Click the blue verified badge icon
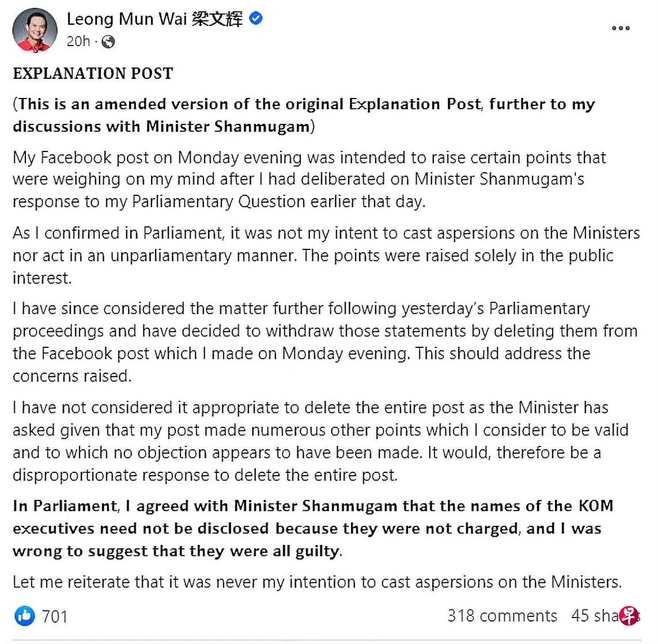The width and height of the screenshot is (657, 644). pos(256,18)
